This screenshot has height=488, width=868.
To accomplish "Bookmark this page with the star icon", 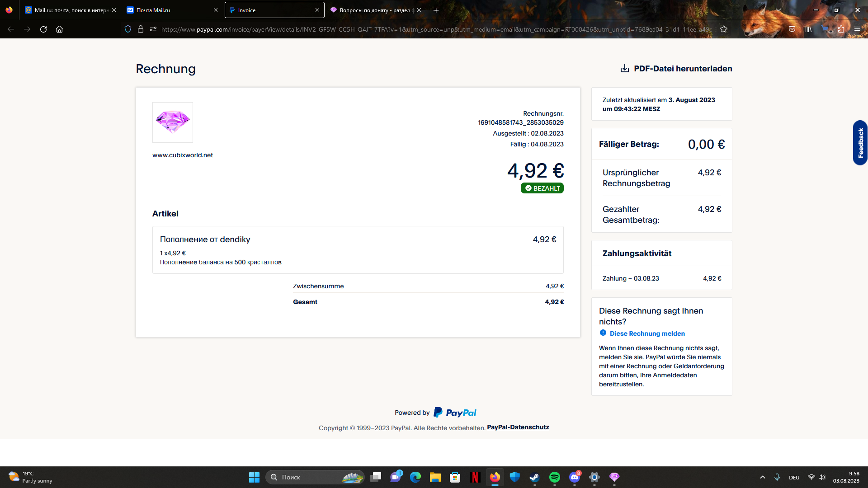I will pos(724,29).
